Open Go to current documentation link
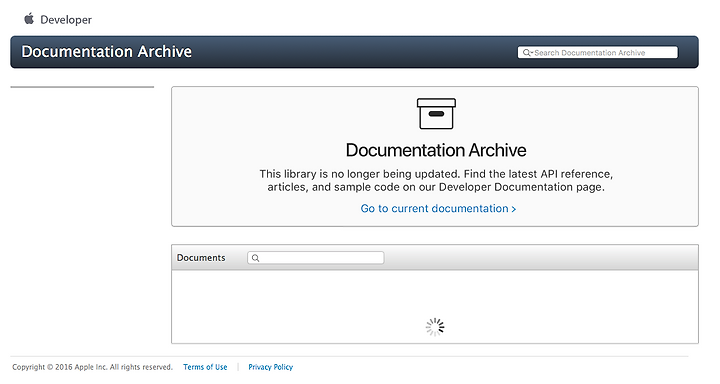Screen dimensions: 720x384 tap(438, 209)
